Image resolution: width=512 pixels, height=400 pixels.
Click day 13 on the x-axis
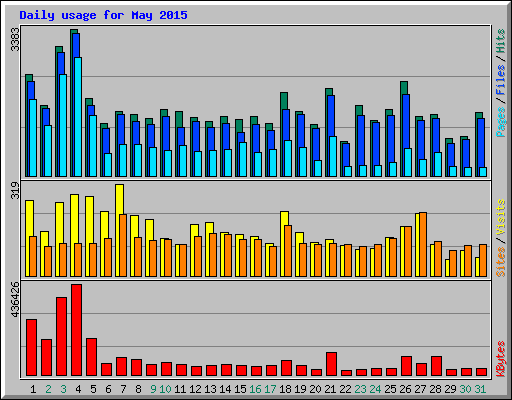[x=210, y=389]
